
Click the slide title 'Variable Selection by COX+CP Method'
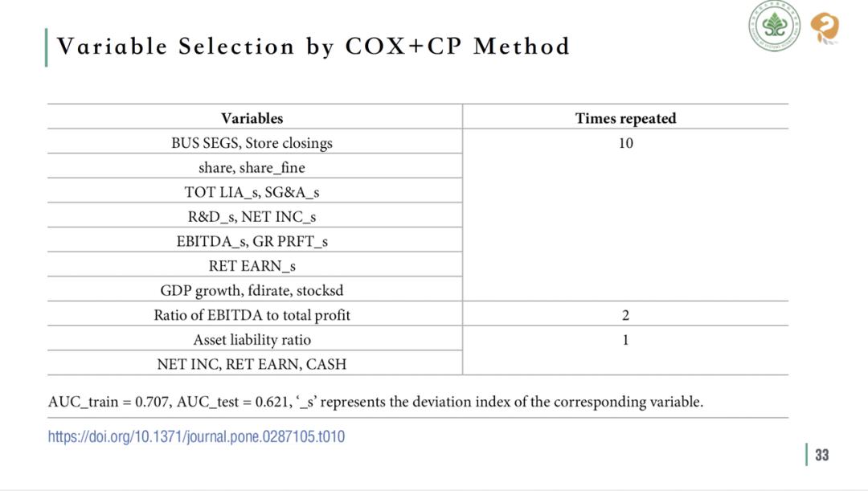pyautogui.click(x=313, y=46)
